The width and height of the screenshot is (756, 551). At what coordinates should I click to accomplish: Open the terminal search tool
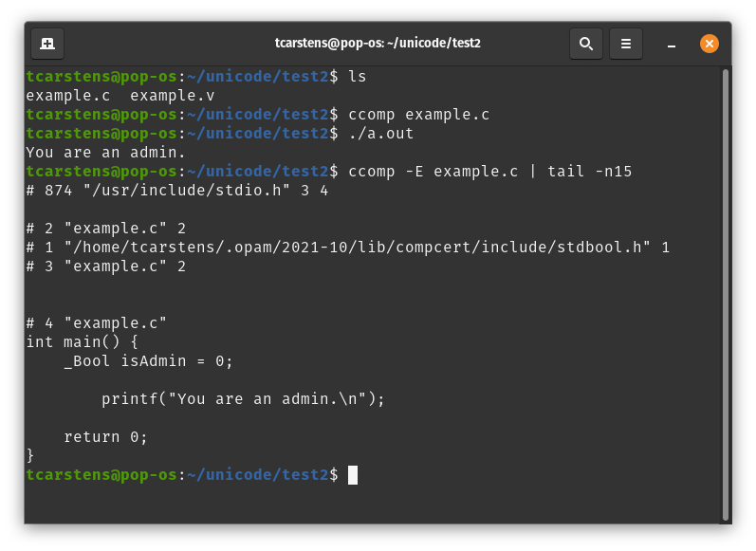[x=586, y=44]
